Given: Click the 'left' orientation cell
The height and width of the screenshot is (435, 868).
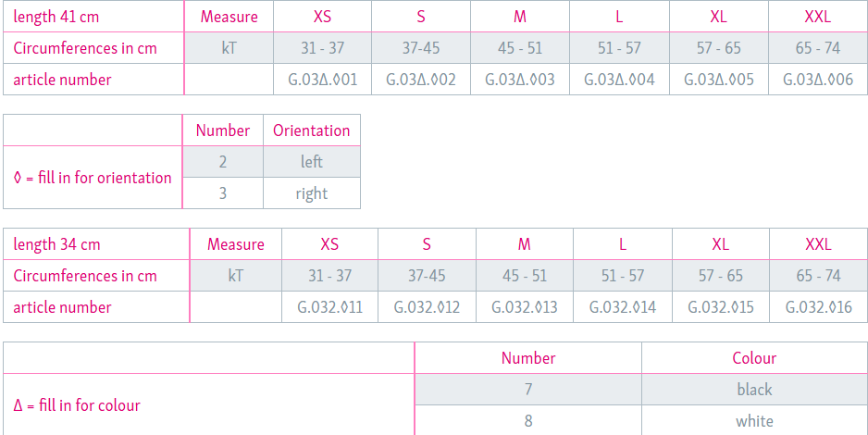Looking at the screenshot, I should [311, 162].
